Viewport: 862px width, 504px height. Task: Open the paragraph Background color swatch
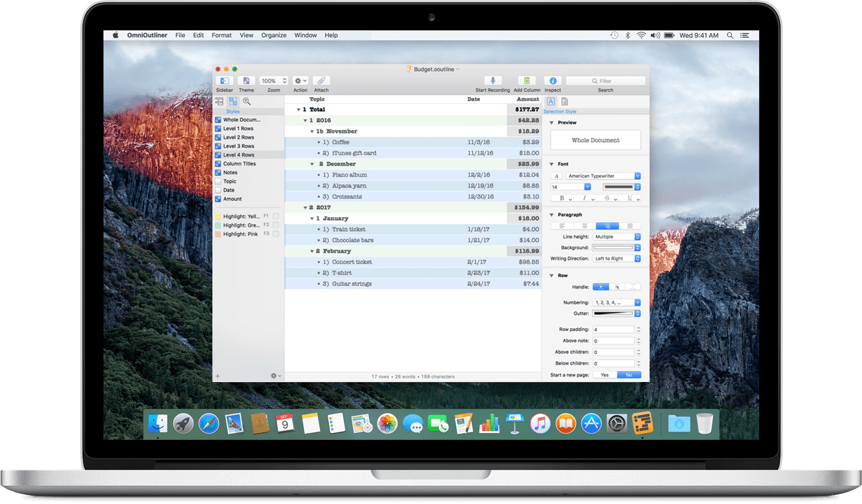(617, 248)
